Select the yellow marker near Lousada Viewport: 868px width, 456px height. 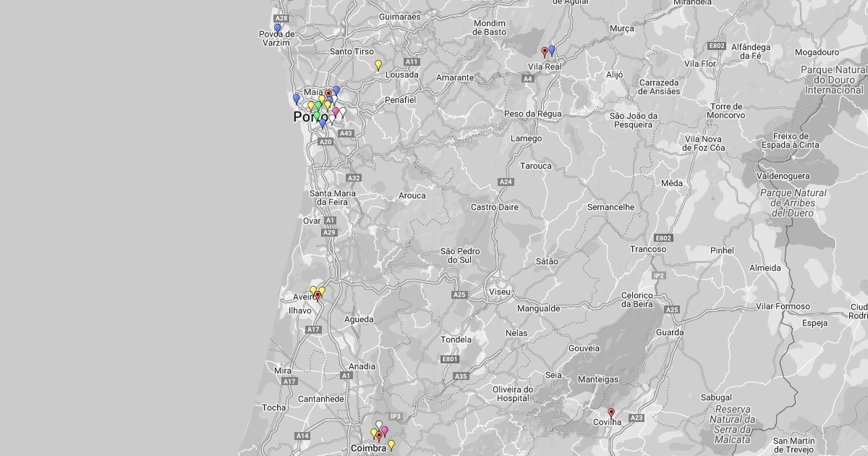click(x=378, y=65)
